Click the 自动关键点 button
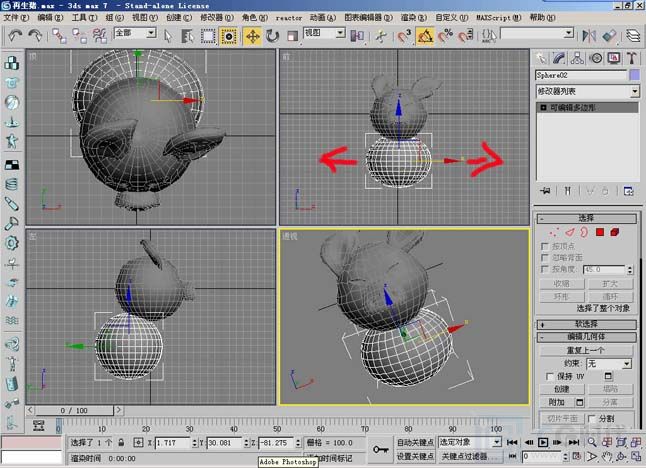This screenshot has width=646, height=468. pyautogui.click(x=415, y=442)
